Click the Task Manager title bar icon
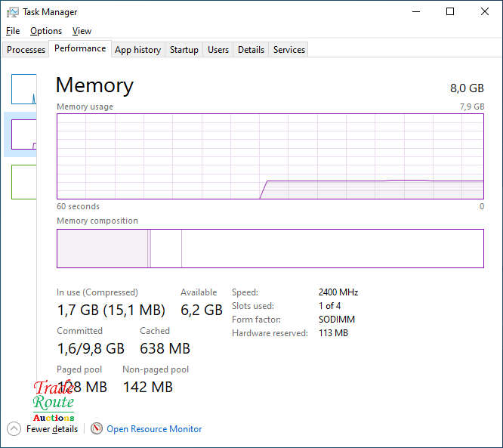Image resolution: width=503 pixels, height=448 pixels. [13, 12]
